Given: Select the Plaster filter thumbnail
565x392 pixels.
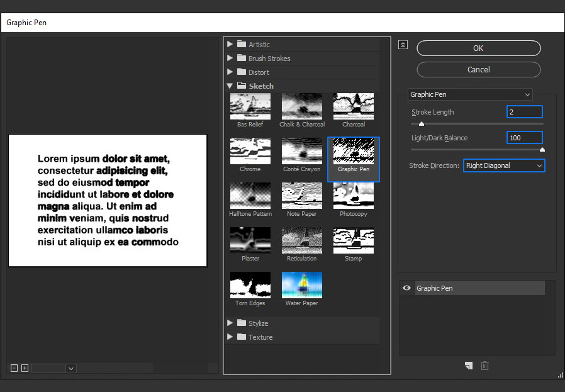Looking at the screenshot, I should [x=250, y=241].
